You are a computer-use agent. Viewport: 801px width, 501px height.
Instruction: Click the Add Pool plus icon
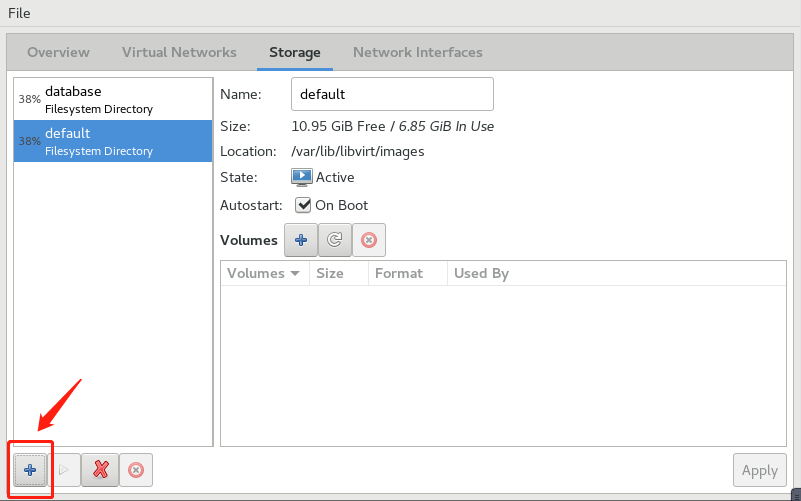[x=30, y=469]
